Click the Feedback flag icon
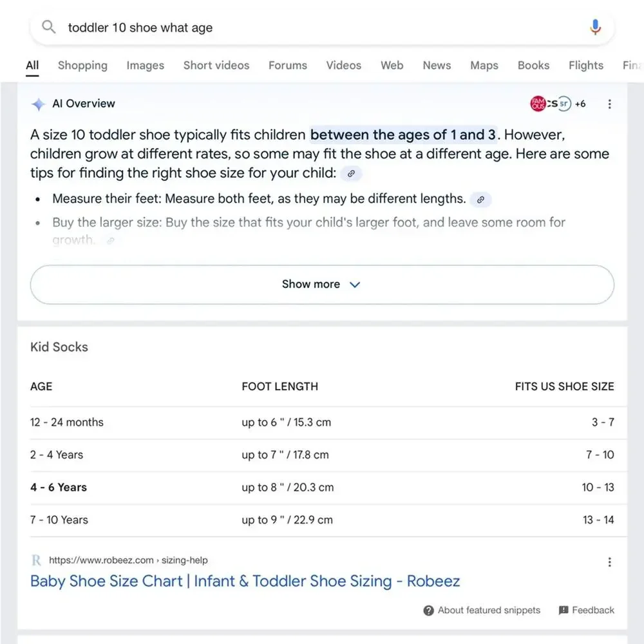Screen dimensions: 644x644 pyautogui.click(x=563, y=611)
